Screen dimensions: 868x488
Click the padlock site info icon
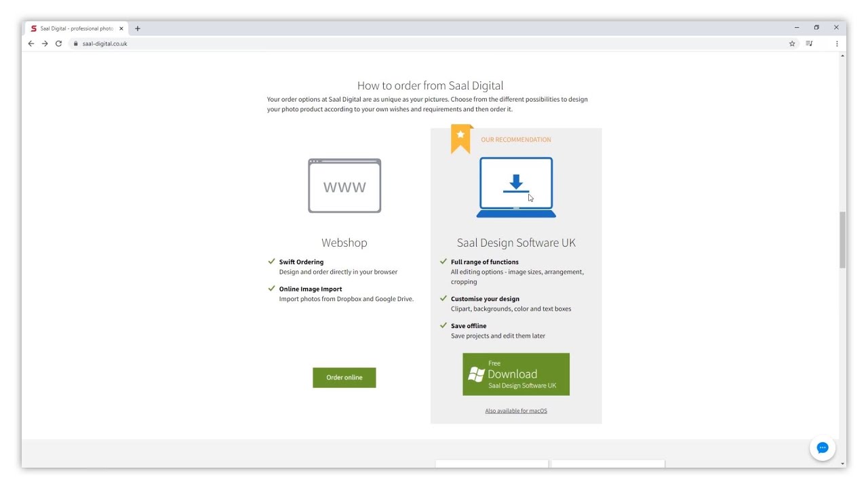76,43
